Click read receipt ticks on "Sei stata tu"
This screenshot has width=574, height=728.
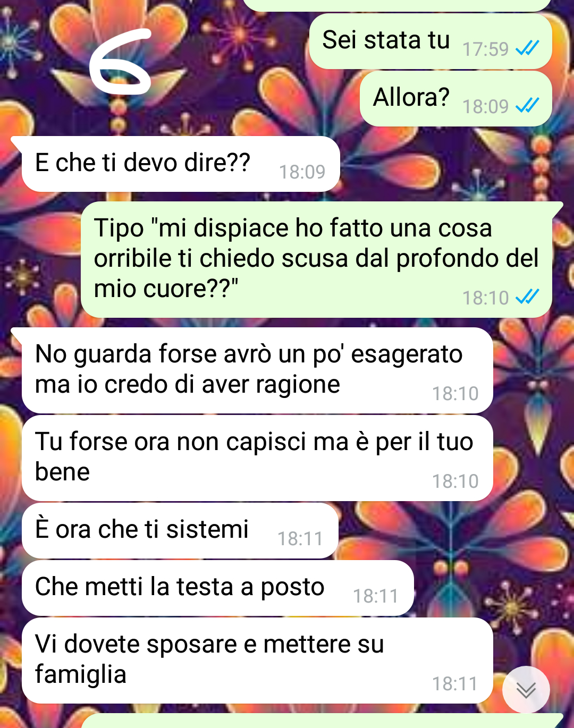pyautogui.click(x=527, y=48)
